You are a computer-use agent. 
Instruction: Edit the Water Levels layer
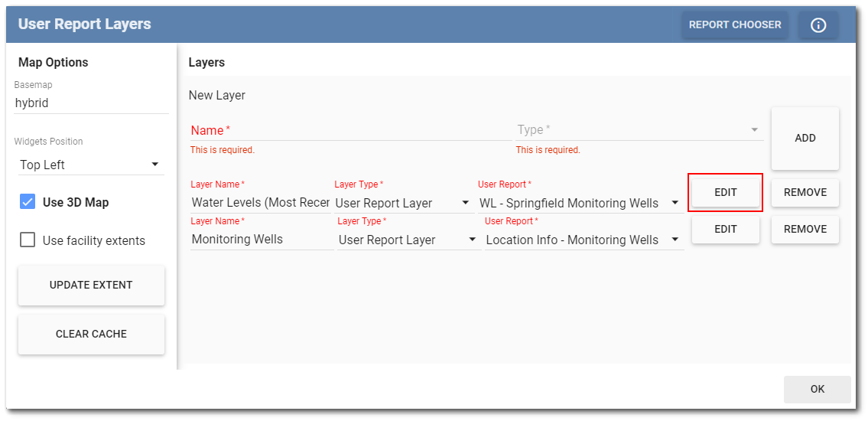coord(725,192)
